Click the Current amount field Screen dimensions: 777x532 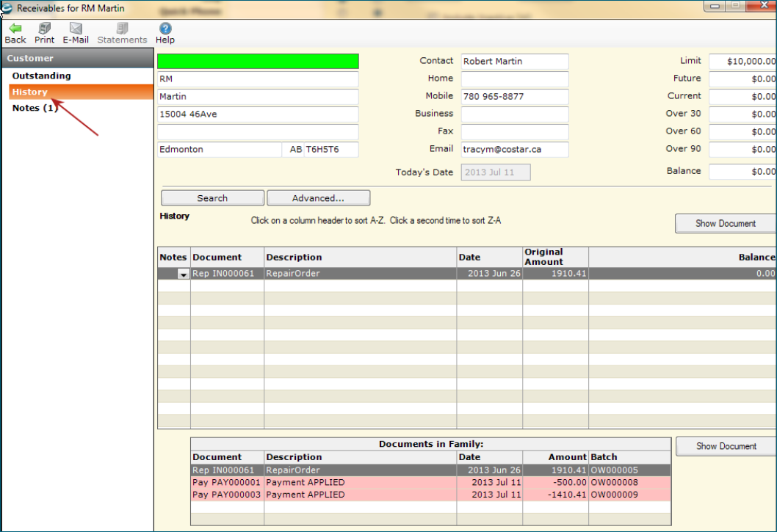click(x=742, y=97)
